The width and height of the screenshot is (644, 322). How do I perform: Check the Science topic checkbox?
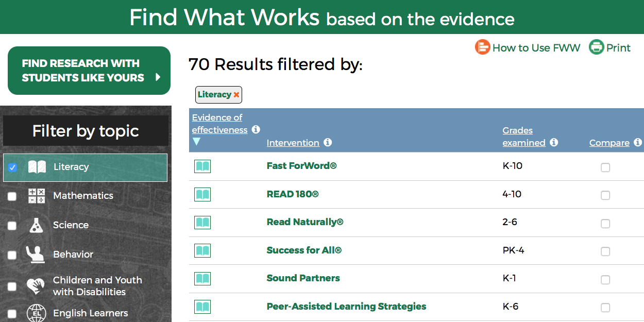12,226
